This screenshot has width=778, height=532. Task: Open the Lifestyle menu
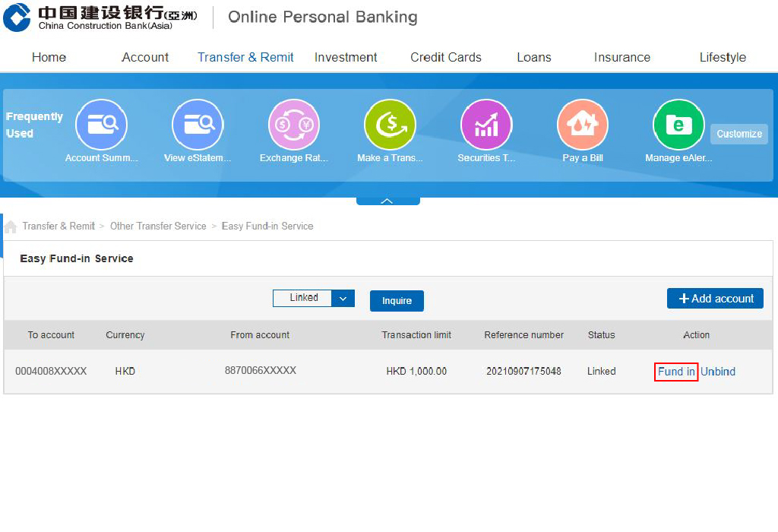(x=723, y=58)
